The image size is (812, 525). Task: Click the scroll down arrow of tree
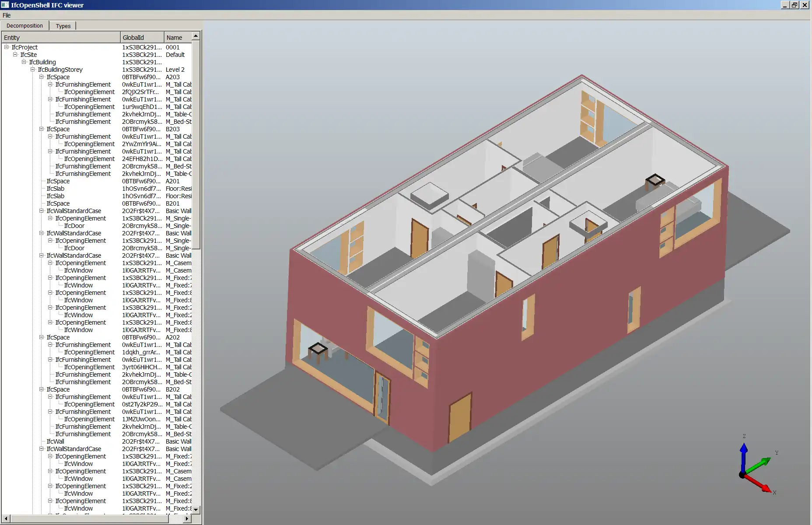pos(196,510)
